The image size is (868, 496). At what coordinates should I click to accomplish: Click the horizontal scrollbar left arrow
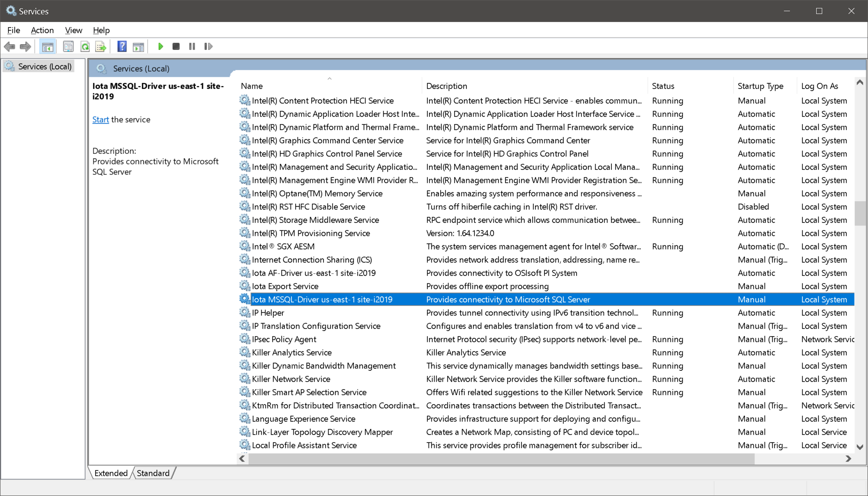coord(242,459)
